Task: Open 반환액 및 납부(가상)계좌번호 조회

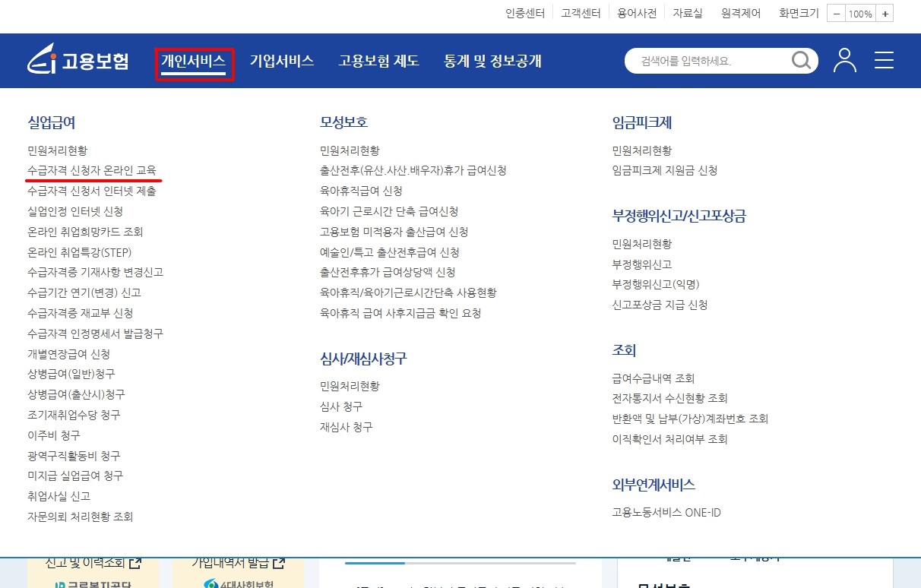Action: point(691,419)
